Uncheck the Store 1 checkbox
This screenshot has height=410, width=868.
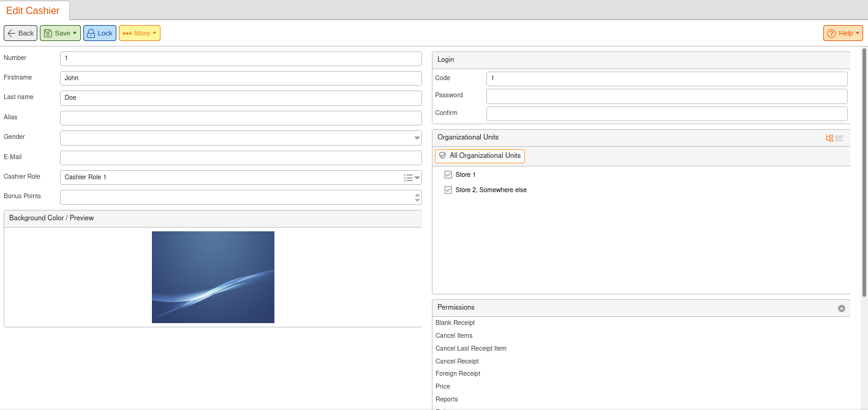point(448,175)
